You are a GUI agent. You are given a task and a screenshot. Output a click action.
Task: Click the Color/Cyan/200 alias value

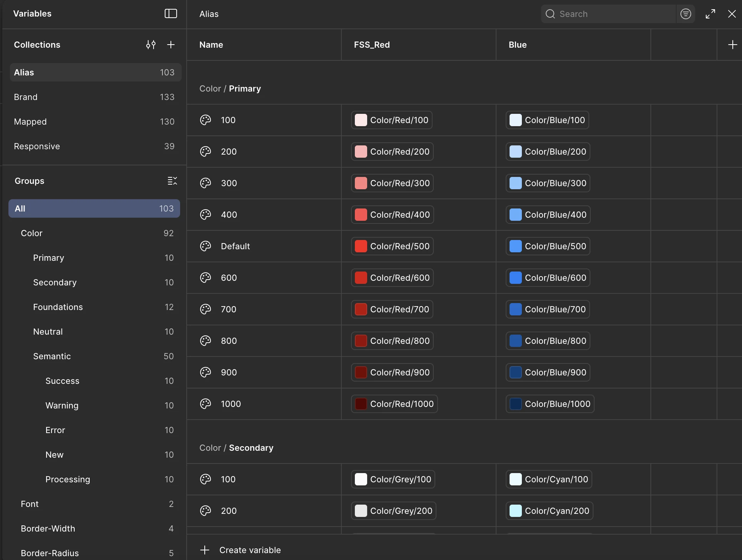[x=550, y=511]
